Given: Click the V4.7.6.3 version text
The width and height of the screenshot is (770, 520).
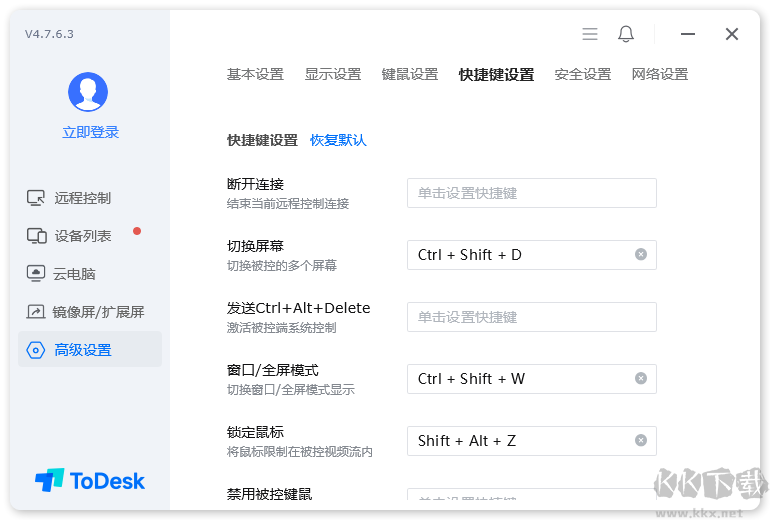Looking at the screenshot, I should pyautogui.click(x=49, y=34).
